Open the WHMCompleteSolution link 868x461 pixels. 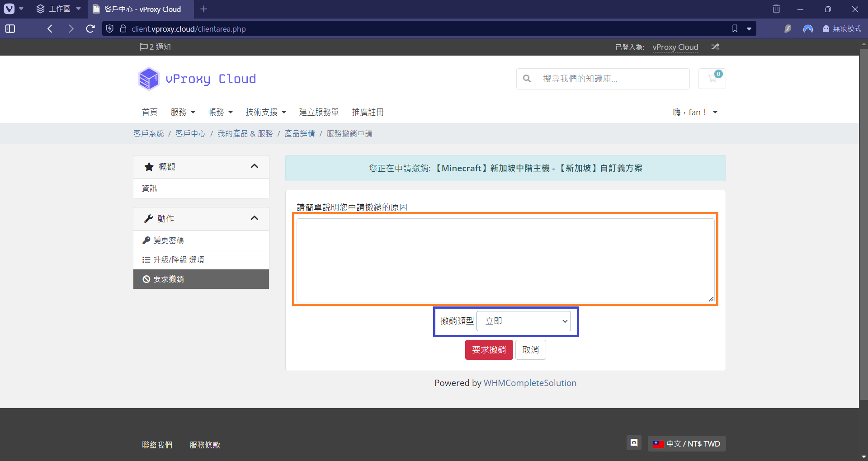tap(530, 383)
